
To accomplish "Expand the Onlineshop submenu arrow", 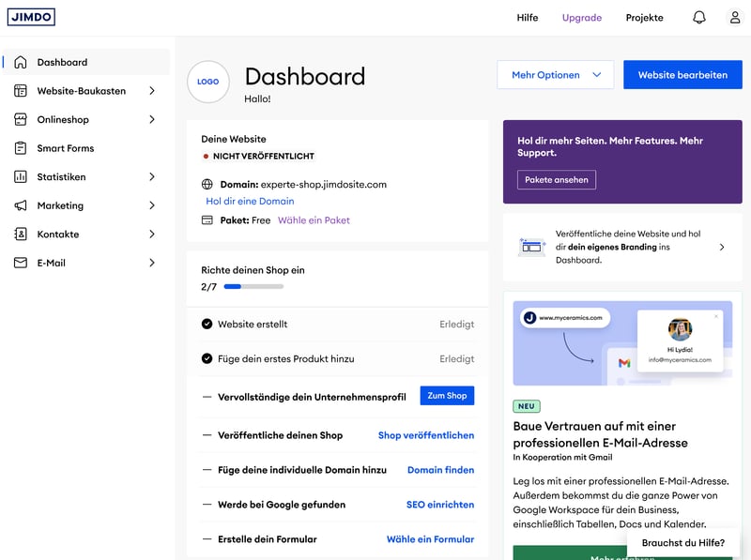I will click(151, 120).
